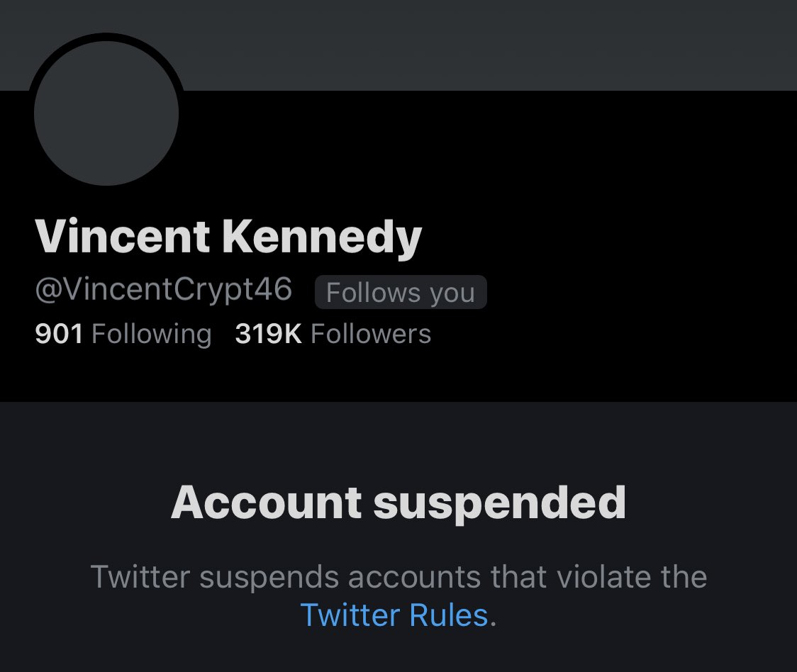Image resolution: width=797 pixels, height=672 pixels.
Task: Click the 901 following count number
Action: click(59, 334)
